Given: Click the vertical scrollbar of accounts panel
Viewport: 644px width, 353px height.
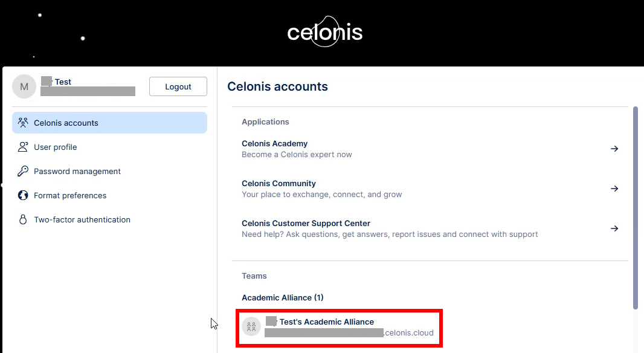Looking at the screenshot, I should [636, 207].
